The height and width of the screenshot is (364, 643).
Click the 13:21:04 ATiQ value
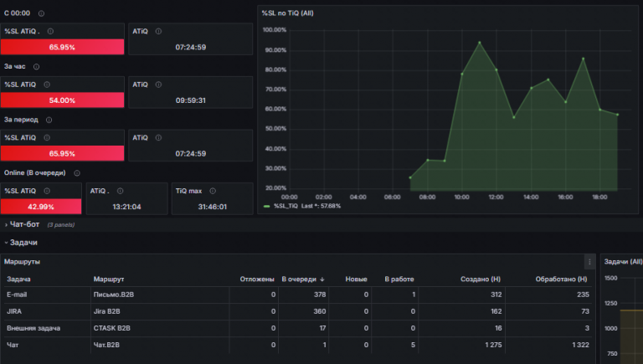tap(126, 207)
